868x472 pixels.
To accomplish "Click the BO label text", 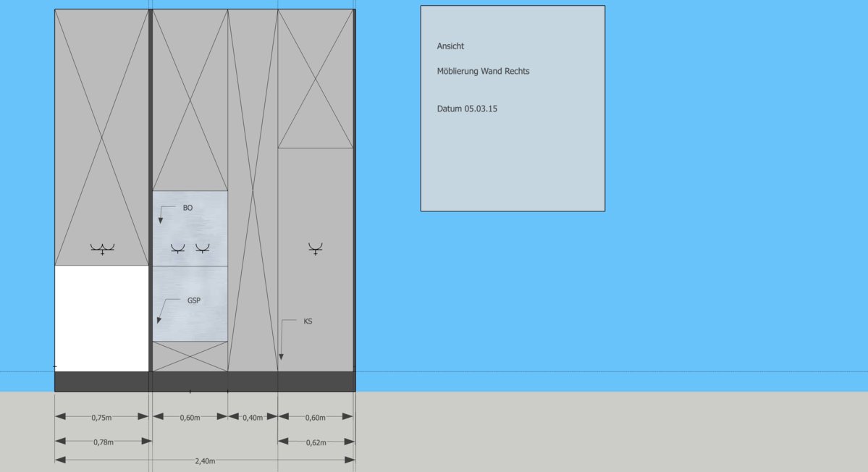I will pos(187,208).
